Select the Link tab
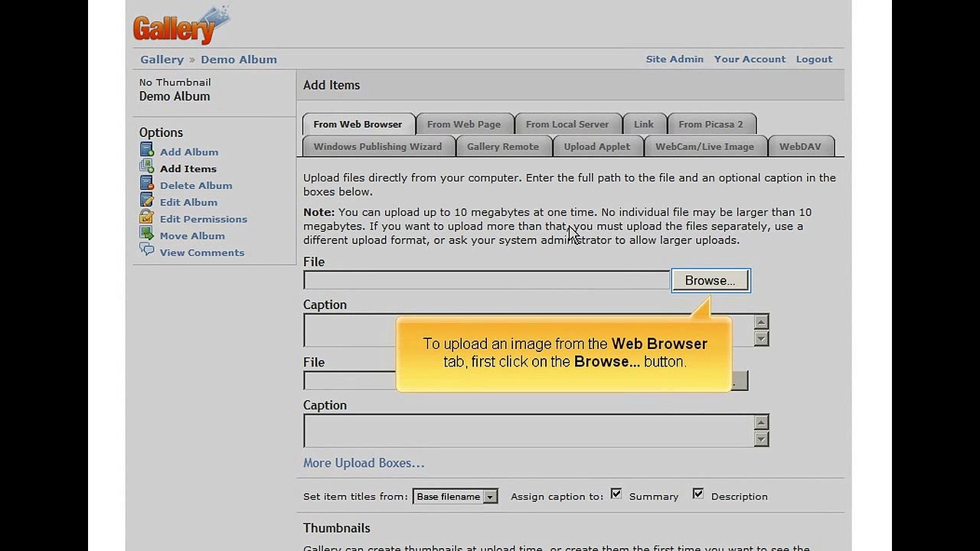Screen dimensions: 980x551 pos(644,124)
